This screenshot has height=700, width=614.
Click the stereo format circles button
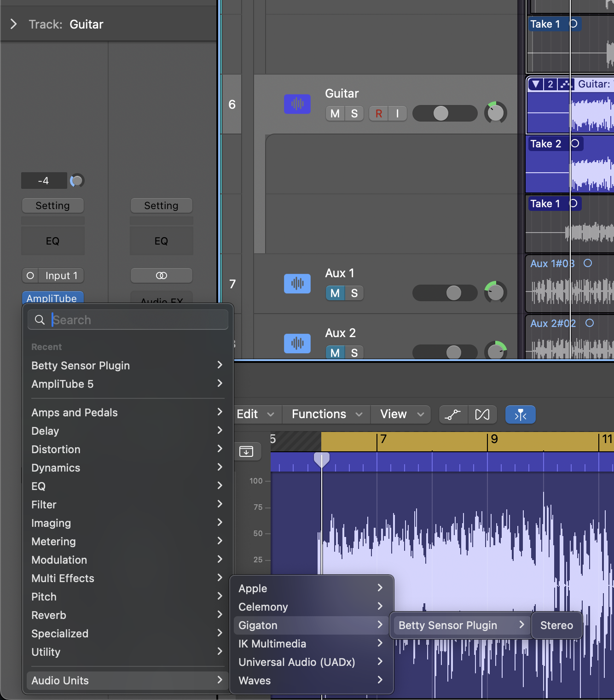162,275
